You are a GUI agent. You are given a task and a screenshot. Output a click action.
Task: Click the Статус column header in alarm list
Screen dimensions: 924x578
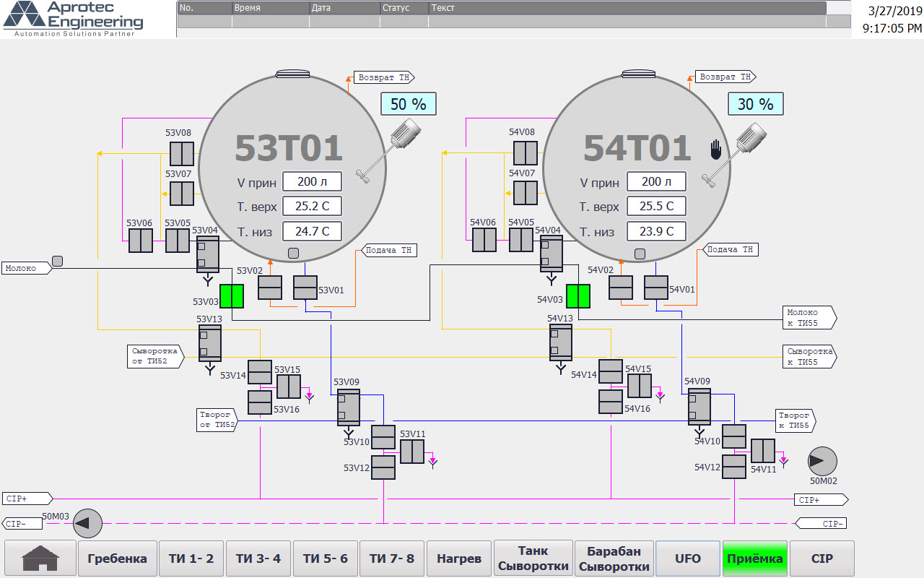pos(404,8)
